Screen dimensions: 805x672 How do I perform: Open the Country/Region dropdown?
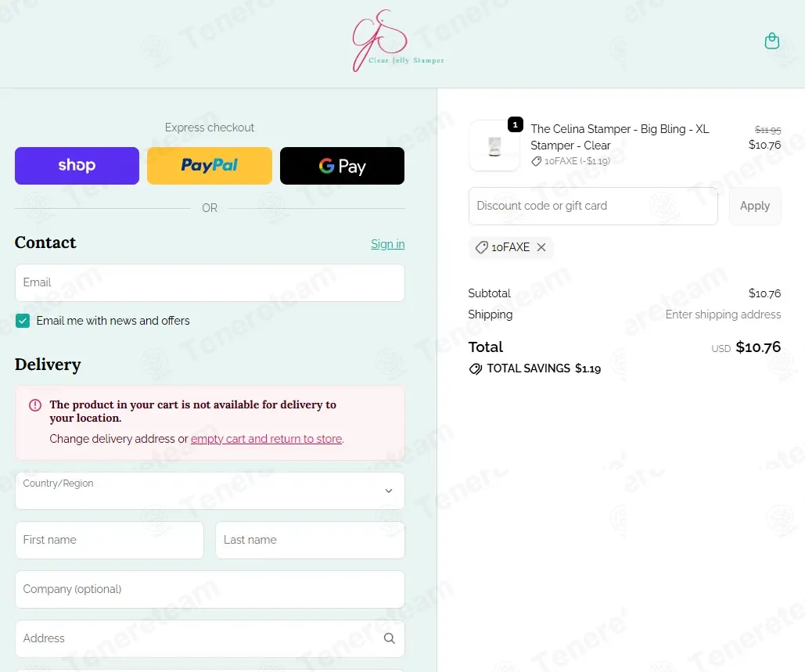coord(210,491)
